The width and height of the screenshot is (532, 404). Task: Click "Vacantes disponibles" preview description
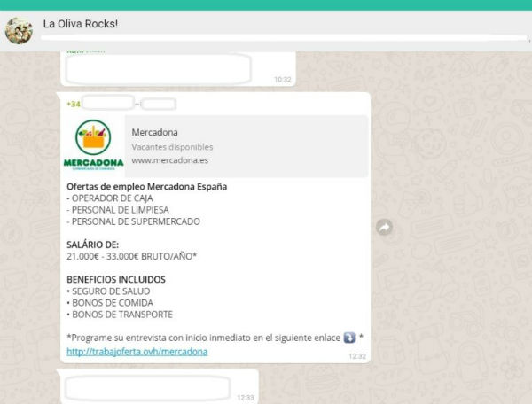pyautogui.click(x=172, y=147)
